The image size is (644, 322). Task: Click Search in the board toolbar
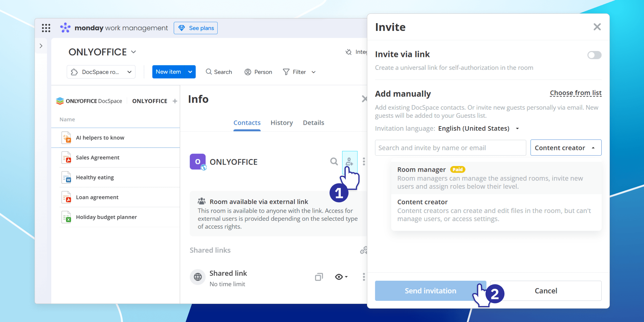click(219, 72)
